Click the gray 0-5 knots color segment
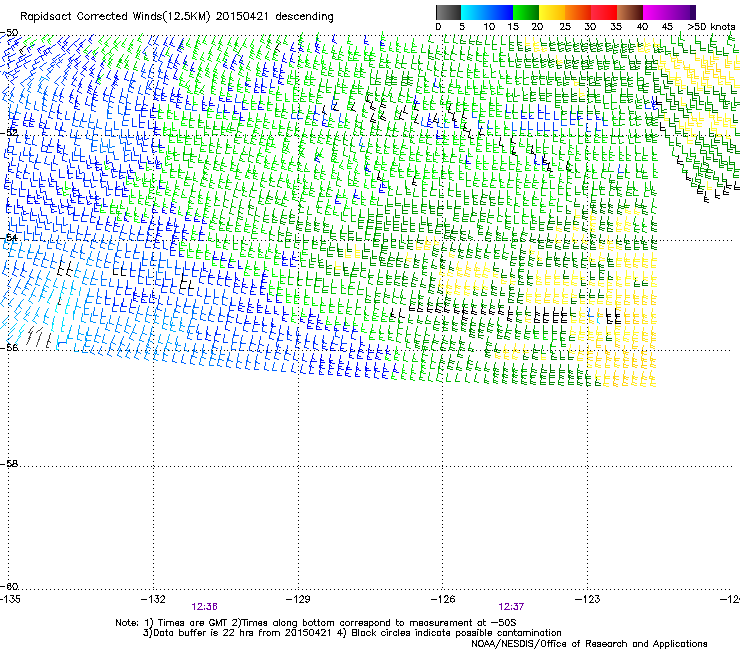The height and width of the screenshot is (650, 740). (448, 12)
